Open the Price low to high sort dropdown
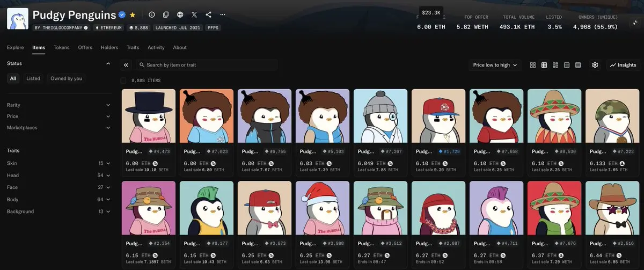This screenshot has width=644, height=270. (495, 65)
